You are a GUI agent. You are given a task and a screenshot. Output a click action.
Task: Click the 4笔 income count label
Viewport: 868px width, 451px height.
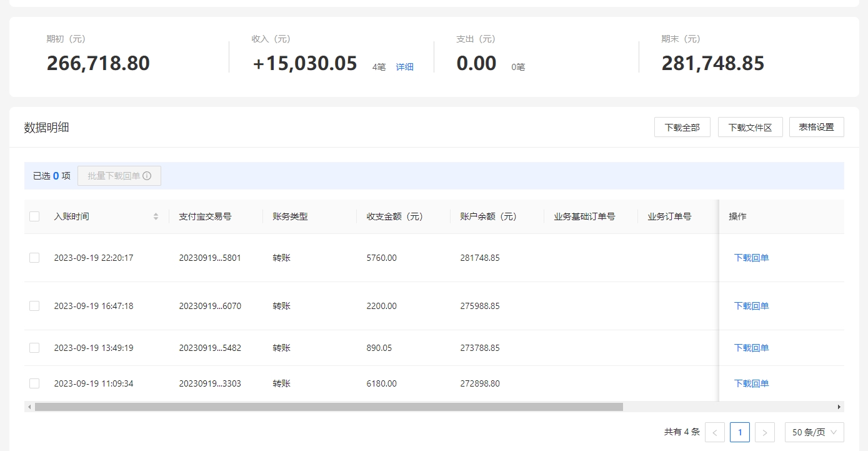click(379, 67)
